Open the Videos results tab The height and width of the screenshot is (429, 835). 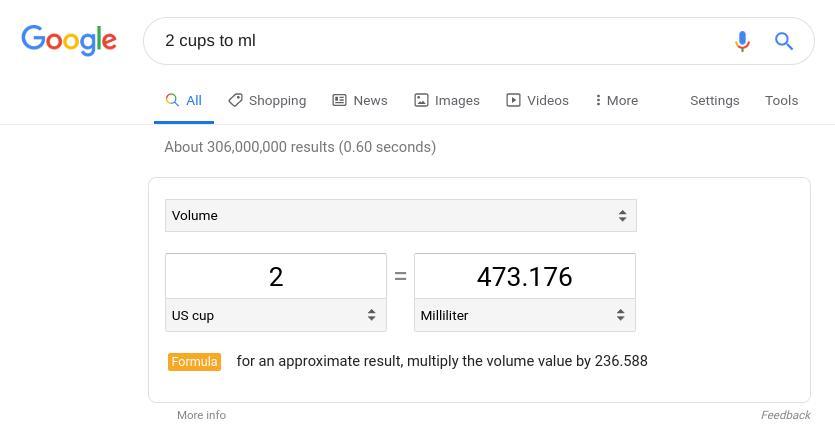(x=547, y=100)
